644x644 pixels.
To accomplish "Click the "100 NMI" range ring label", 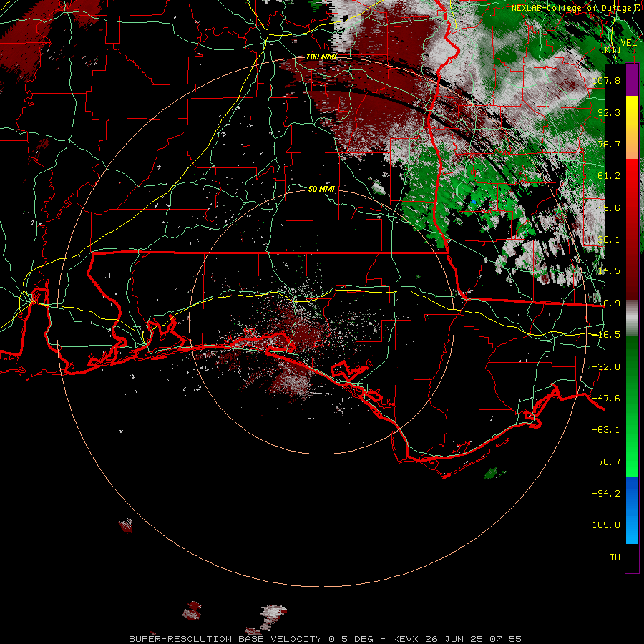I will (321, 57).
